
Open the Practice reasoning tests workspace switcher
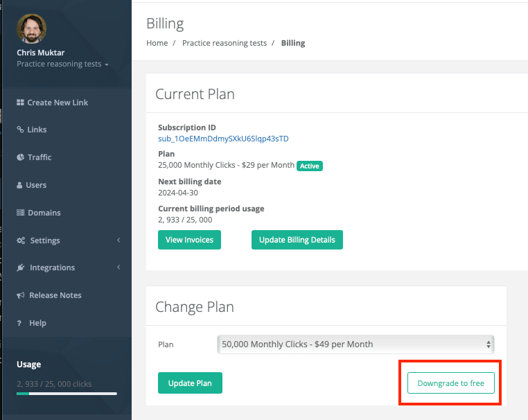click(63, 64)
